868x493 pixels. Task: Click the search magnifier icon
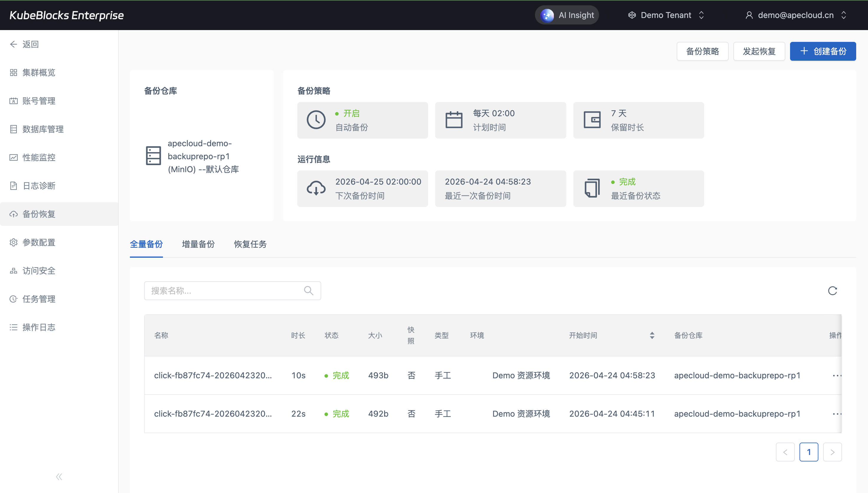coord(309,290)
